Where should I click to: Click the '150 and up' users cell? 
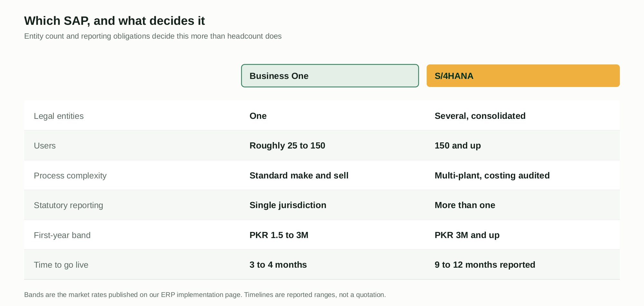tap(458, 146)
